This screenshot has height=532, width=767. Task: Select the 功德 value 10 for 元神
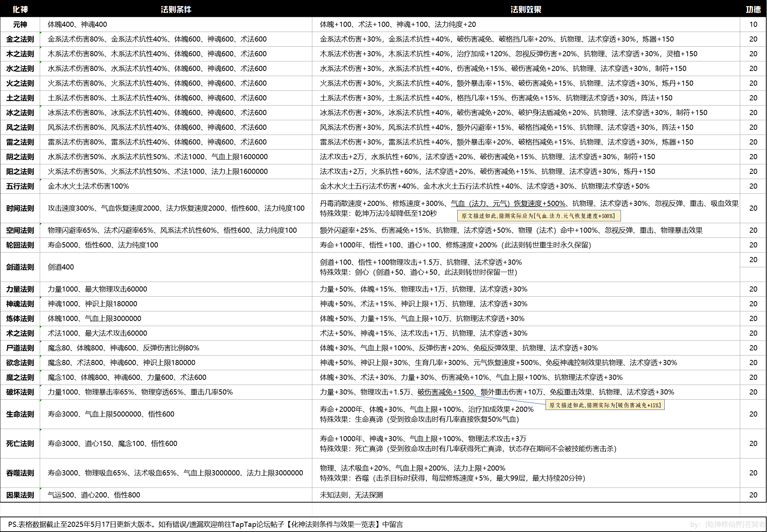[x=753, y=24]
